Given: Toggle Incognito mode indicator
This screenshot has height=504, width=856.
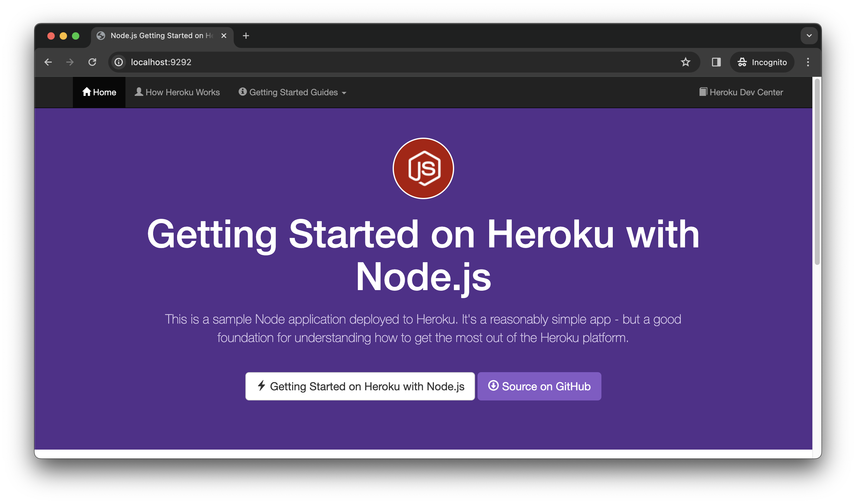Looking at the screenshot, I should pos(763,62).
